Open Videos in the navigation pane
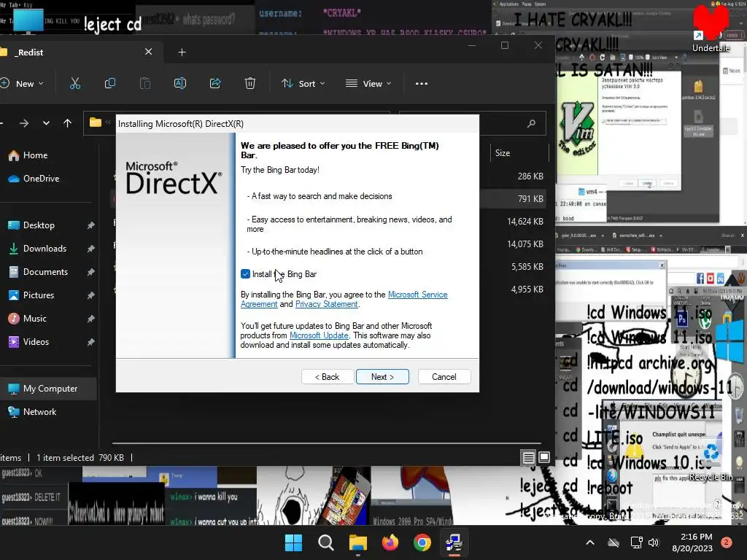747x560 pixels. tap(36, 342)
